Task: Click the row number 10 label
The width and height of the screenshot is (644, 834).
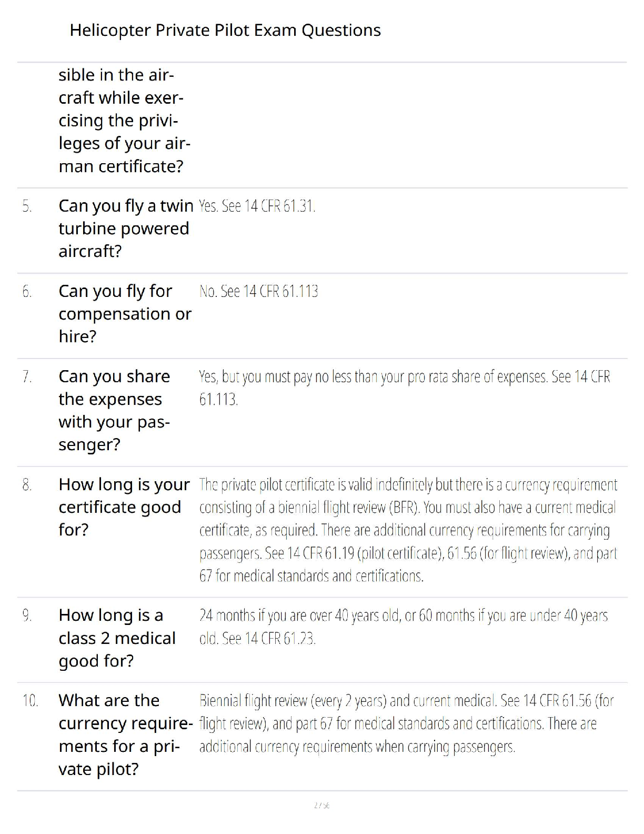Action: point(30,701)
